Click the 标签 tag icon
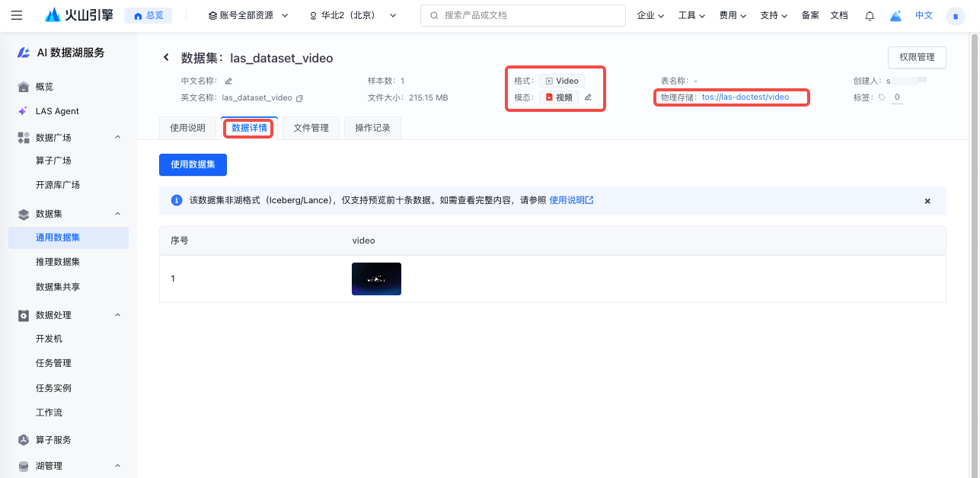 pos(882,97)
